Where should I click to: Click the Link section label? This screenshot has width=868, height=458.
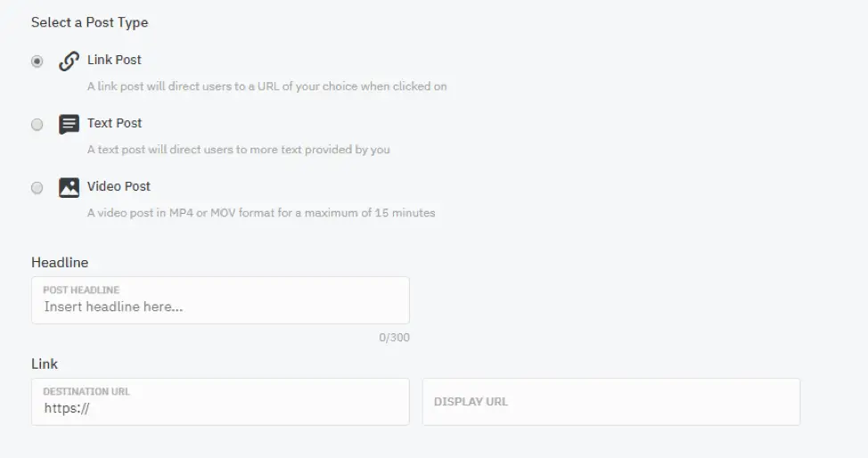click(45, 364)
